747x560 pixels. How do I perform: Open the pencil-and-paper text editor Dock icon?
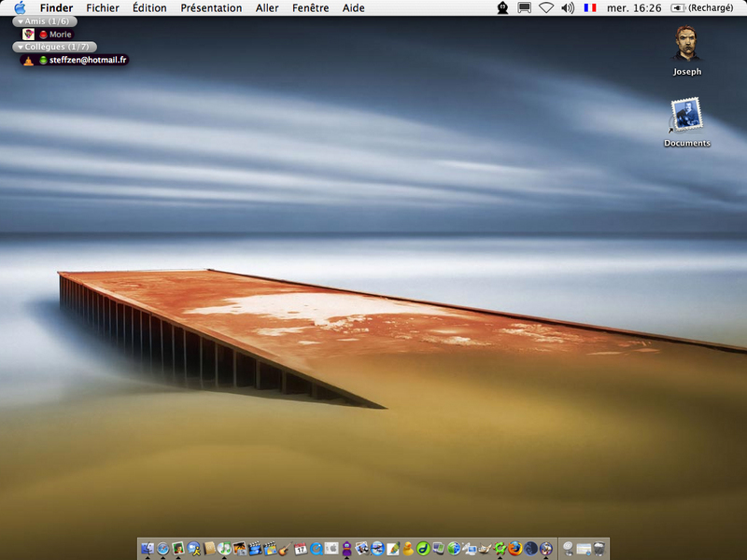[x=392, y=549]
